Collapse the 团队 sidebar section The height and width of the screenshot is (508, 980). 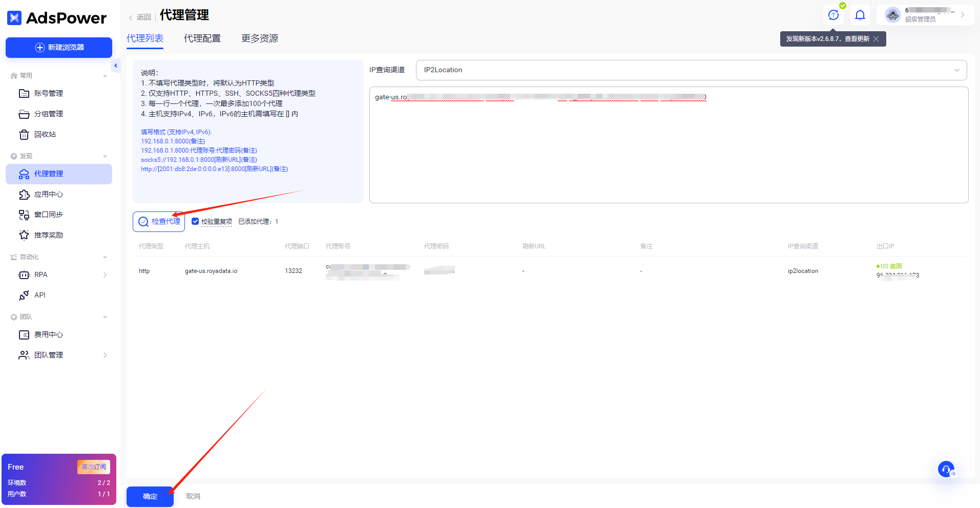pyautogui.click(x=105, y=317)
